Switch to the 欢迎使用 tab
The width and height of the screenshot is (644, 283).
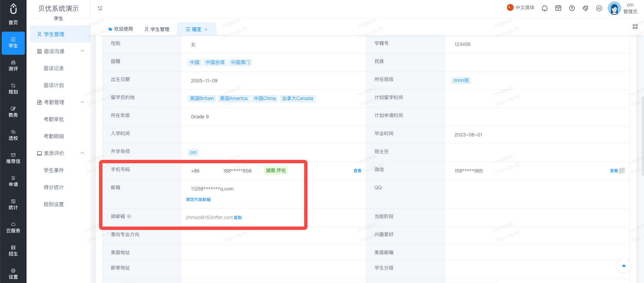[120, 29]
